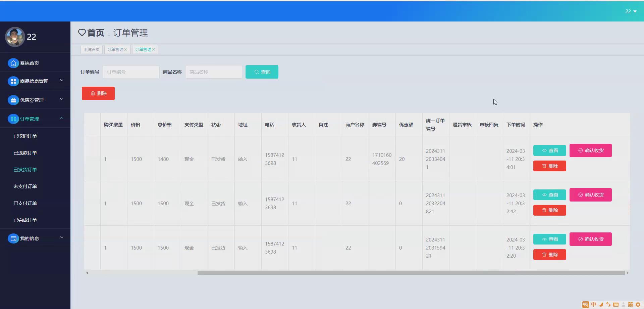Click the 系统首页 home icon in sidebar

click(x=13, y=63)
